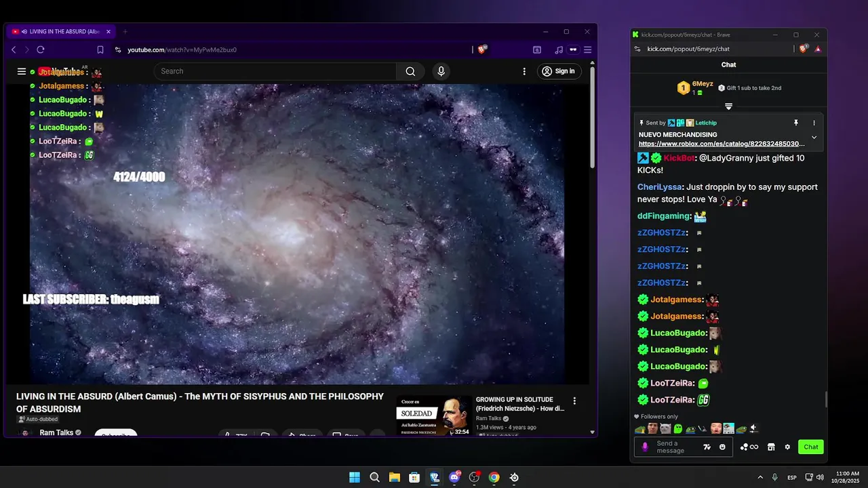This screenshot has height=488, width=868.
Task: Open the GROWING UP IN SOLITUDE title link
Action: 520,404
